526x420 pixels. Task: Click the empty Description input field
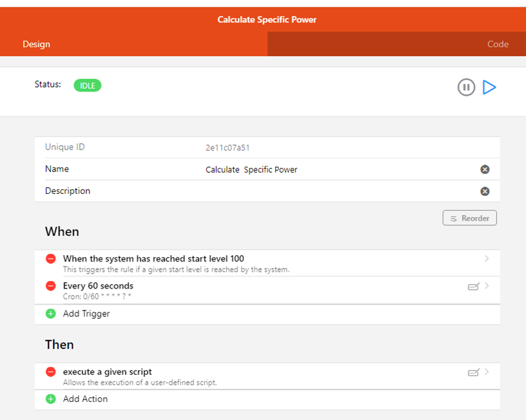tap(322, 191)
